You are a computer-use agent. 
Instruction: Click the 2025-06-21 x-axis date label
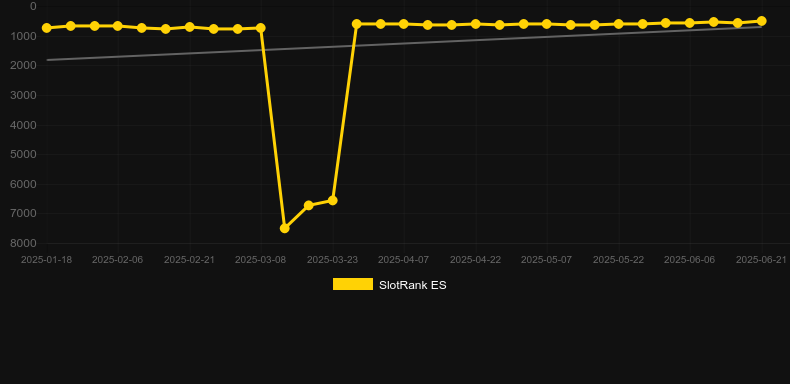coord(761,260)
